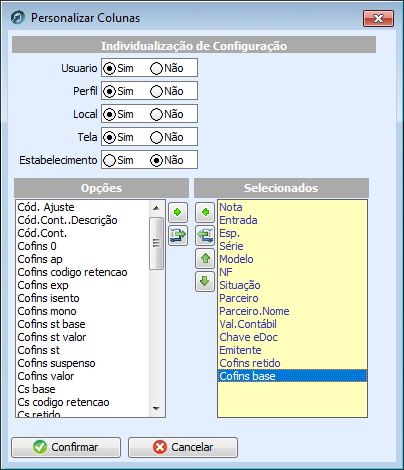
Task: Select Cofins isento in Opções list
Action: click(48, 298)
